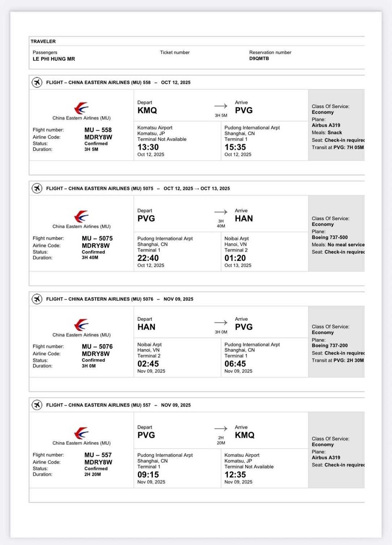Click the airplane icon beside flight MU 5075 header
The height and width of the screenshot is (545, 392).
click(37, 188)
